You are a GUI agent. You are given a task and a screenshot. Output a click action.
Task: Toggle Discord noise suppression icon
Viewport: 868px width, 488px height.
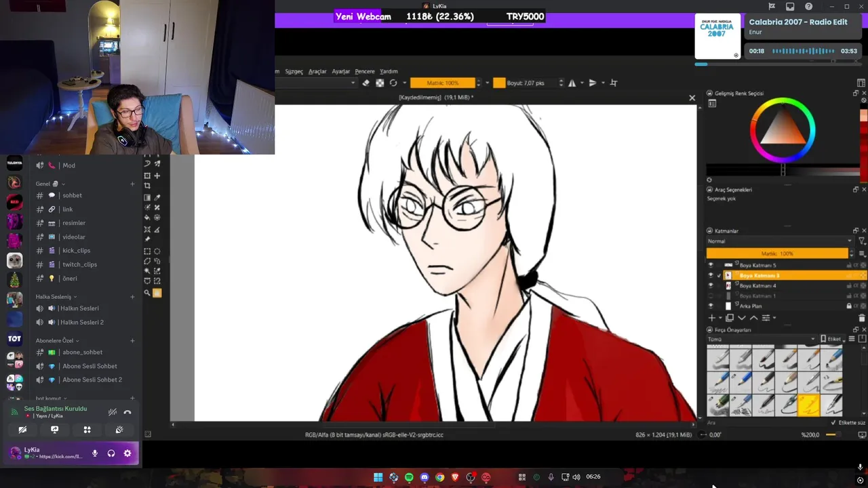tap(113, 412)
